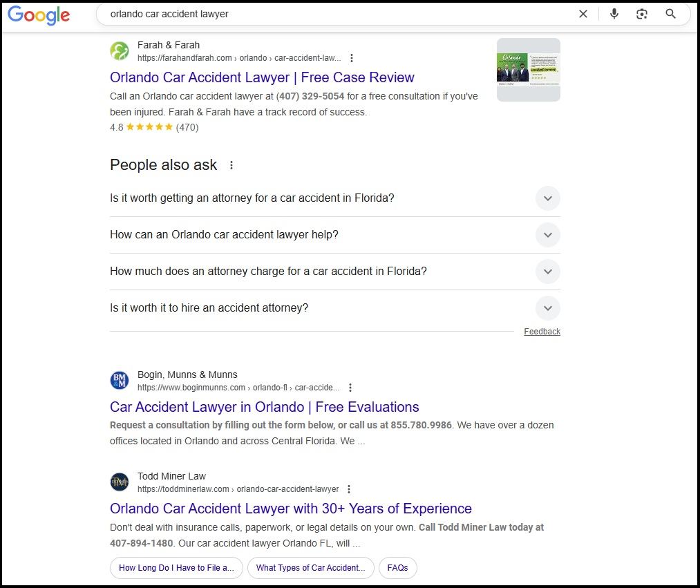Start voice search with microphone icon
700x588 pixels.
[614, 14]
